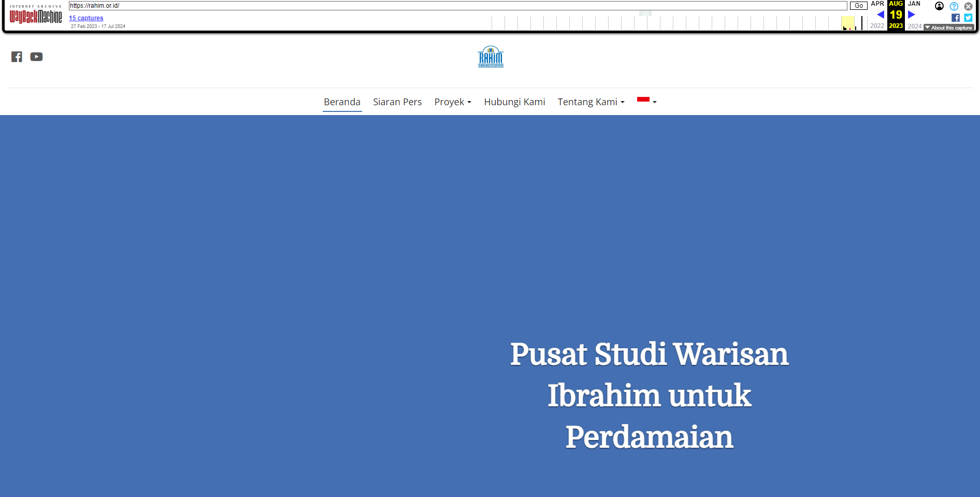This screenshot has width=980, height=497.
Task: Click the RAHIM logo in the header
Action: pos(491,57)
